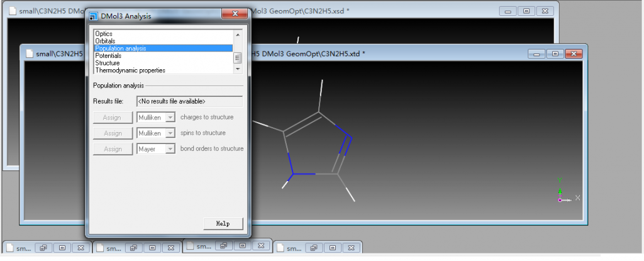644x261 pixels.
Task: Restore the minimized text-document window
Action: point(224,246)
